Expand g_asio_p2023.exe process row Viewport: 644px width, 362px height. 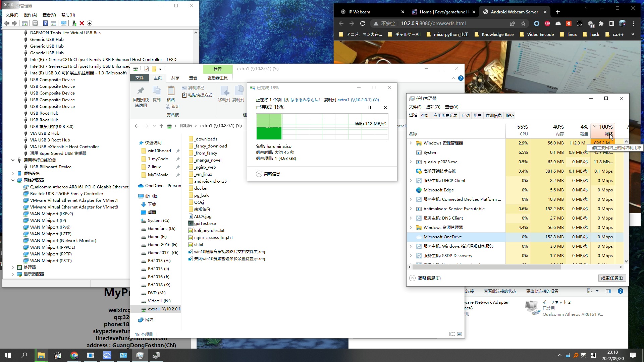pyautogui.click(x=411, y=162)
